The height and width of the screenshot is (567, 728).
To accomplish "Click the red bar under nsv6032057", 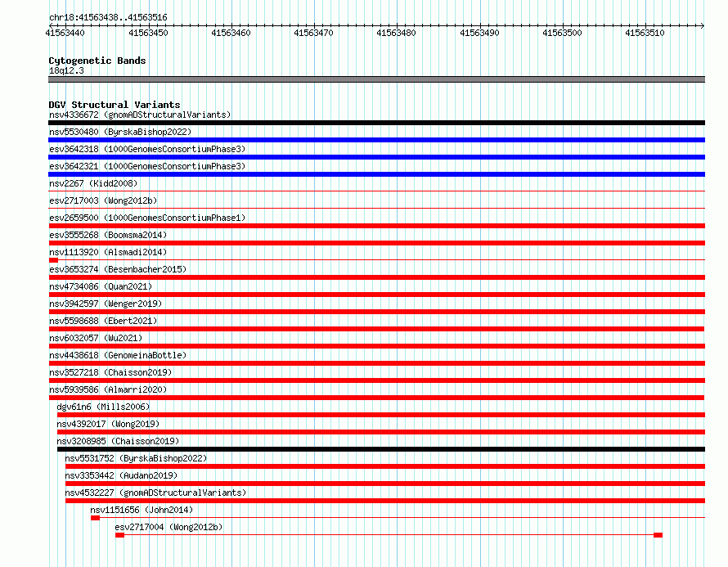I will [x=376, y=346].
